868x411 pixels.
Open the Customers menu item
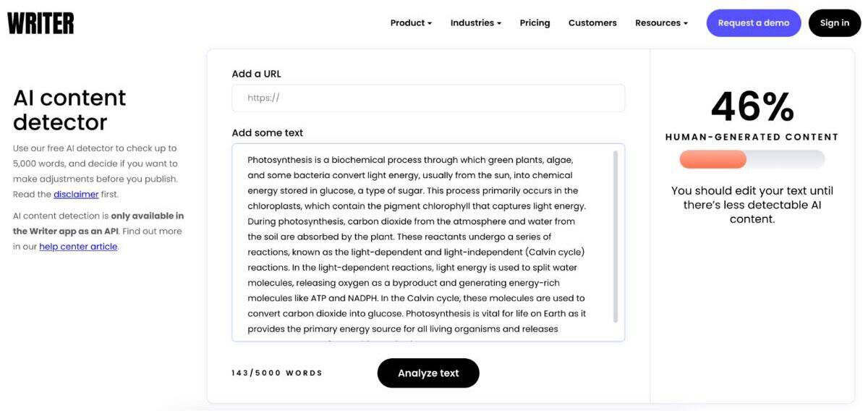(x=592, y=23)
